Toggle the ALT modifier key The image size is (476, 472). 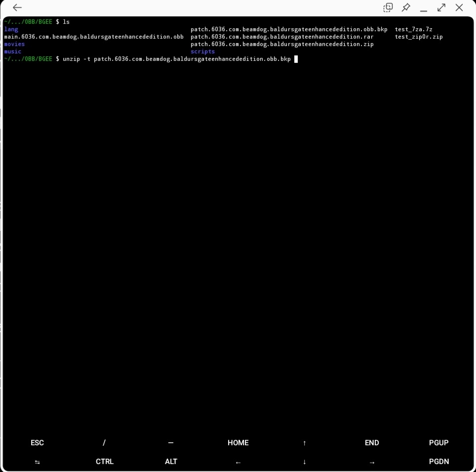[171, 462]
